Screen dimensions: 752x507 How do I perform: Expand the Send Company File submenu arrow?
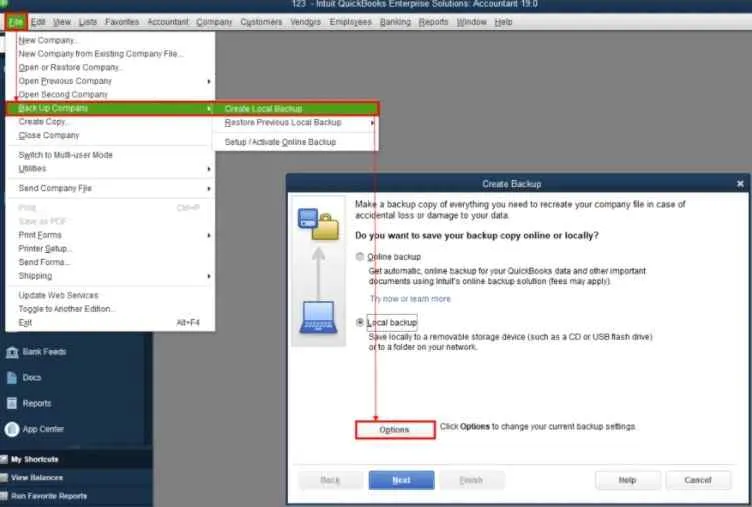coord(209,189)
